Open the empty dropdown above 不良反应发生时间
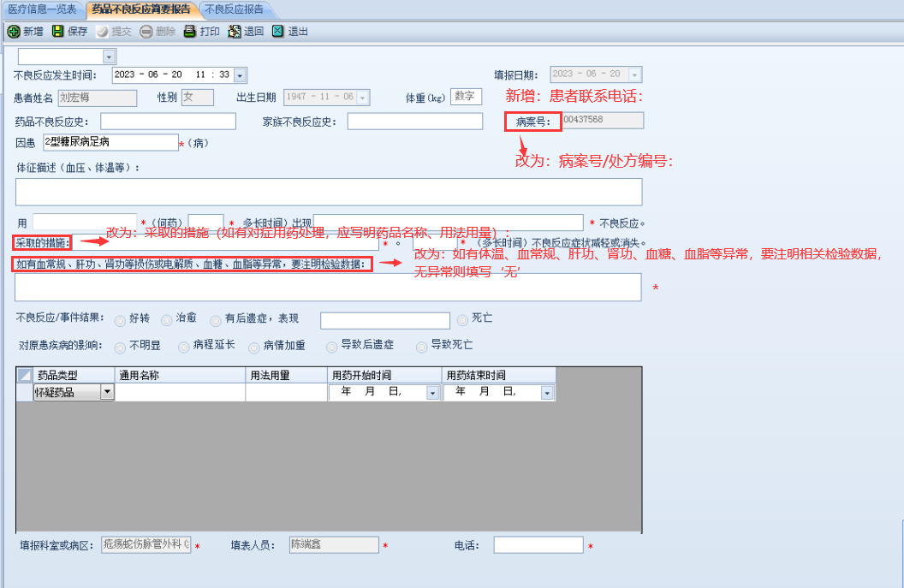 pyautogui.click(x=109, y=56)
